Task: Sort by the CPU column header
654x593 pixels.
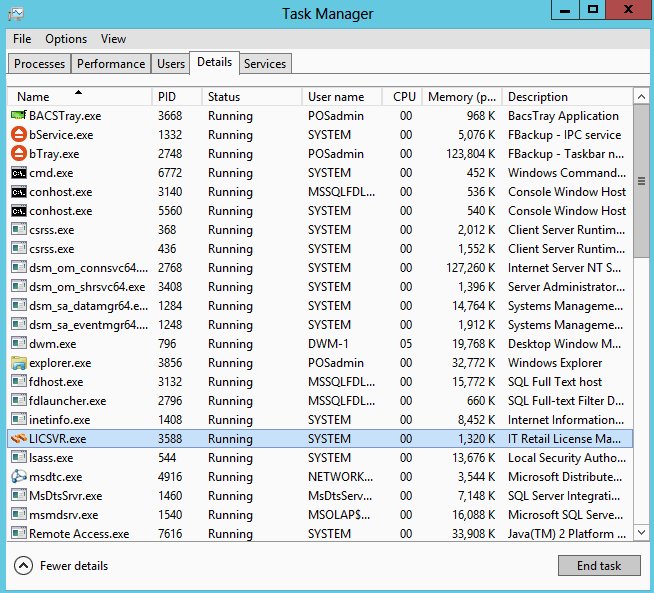Action: coord(402,97)
